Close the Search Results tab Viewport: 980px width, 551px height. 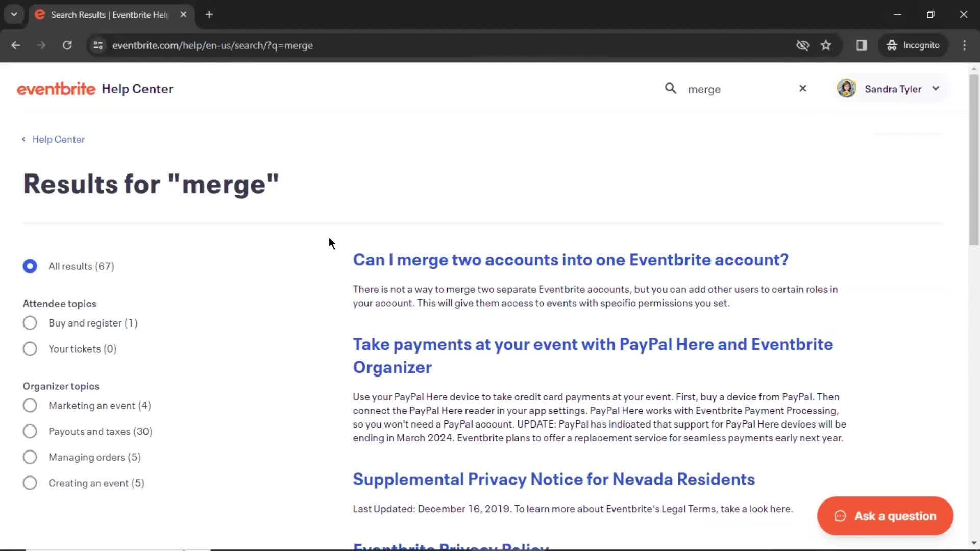[x=183, y=15]
